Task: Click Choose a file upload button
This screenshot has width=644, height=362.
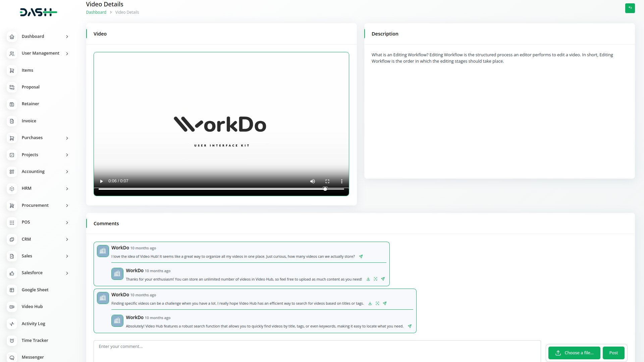Action: [x=574, y=353]
